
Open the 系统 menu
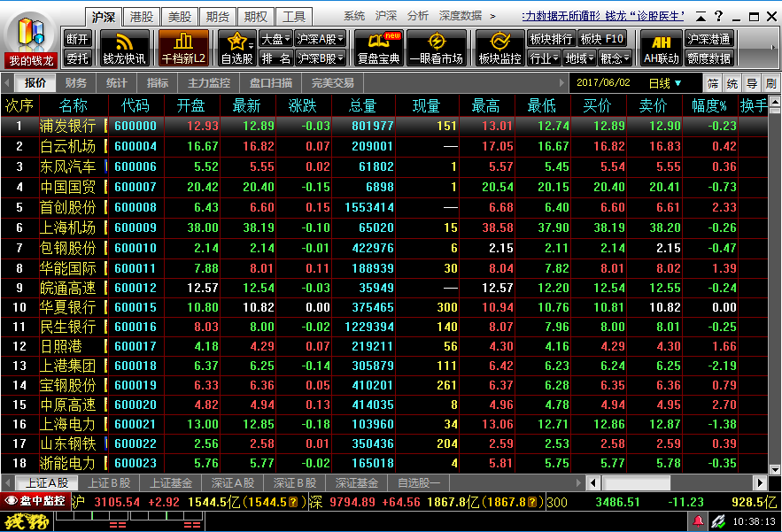point(354,16)
